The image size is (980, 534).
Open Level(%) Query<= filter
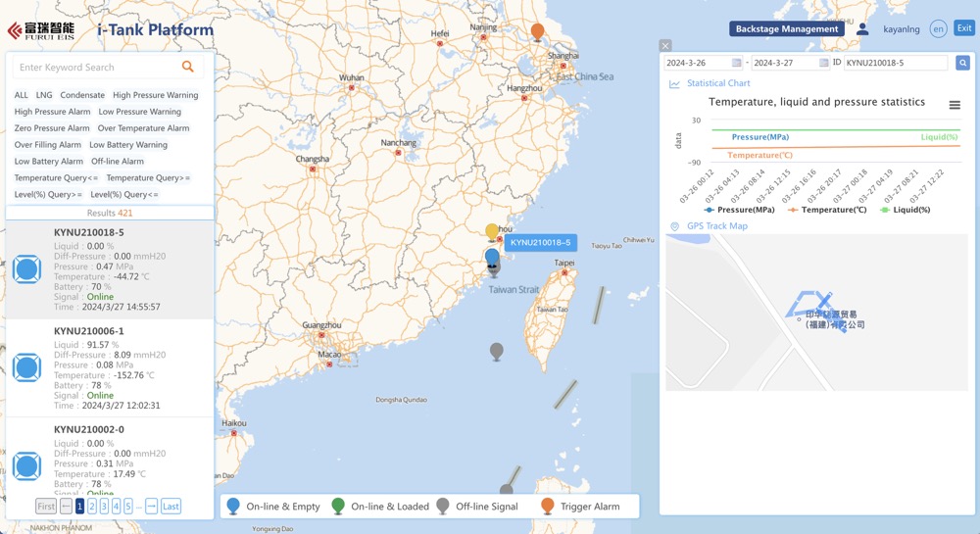(124, 194)
